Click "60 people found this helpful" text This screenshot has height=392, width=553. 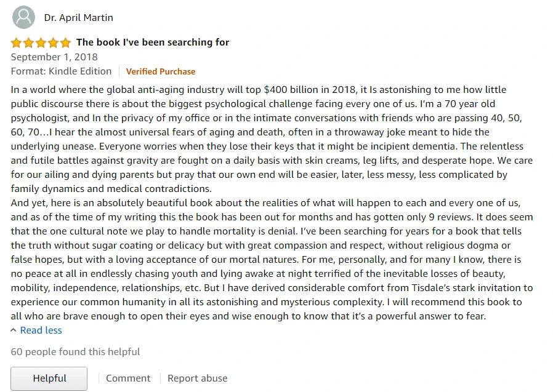[75, 352]
